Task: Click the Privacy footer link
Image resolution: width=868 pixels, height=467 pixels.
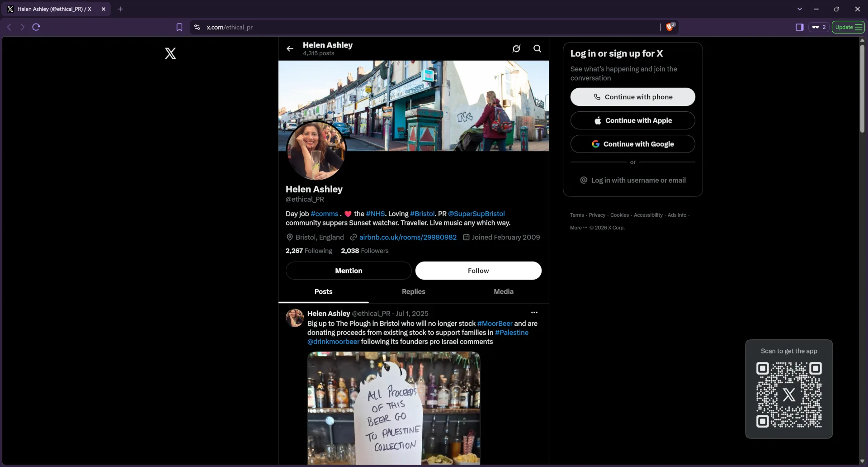Action: coord(597,215)
